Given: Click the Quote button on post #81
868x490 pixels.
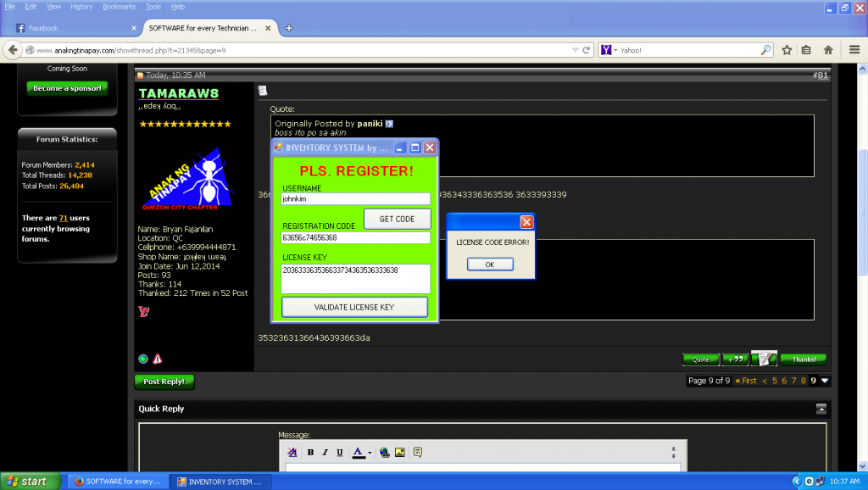Looking at the screenshot, I should click(701, 359).
